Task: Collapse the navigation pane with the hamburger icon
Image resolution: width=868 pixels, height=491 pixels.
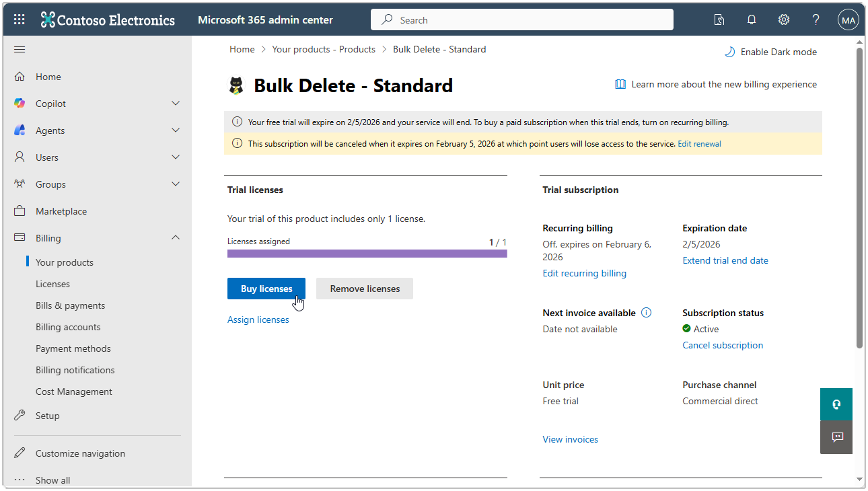Action: pyautogui.click(x=19, y=48)
